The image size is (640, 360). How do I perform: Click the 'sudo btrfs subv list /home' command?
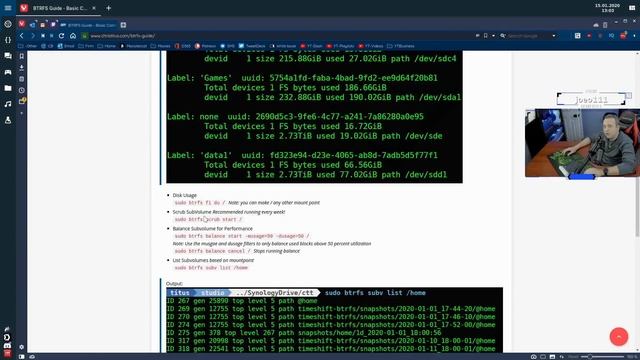(211, 268)
